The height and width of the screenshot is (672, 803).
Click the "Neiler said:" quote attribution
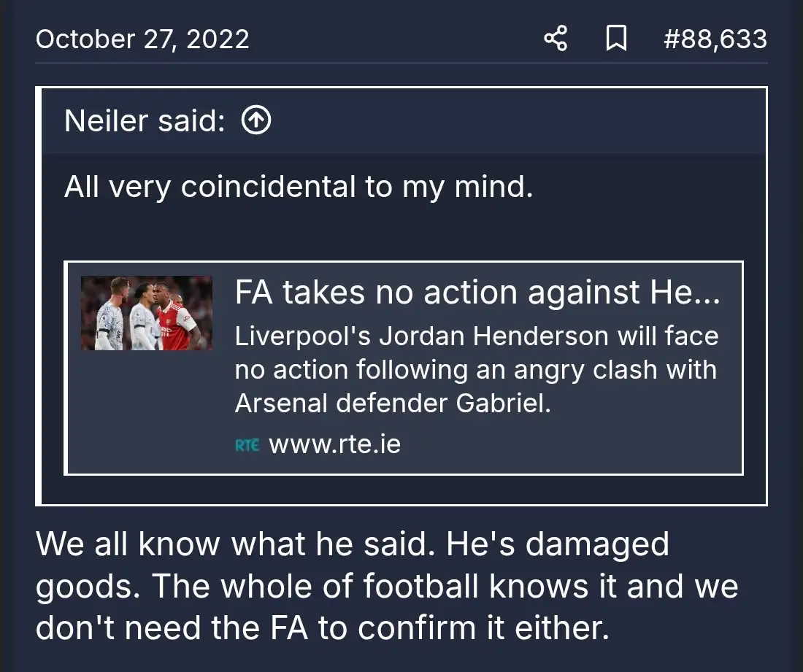coord(145,121)
